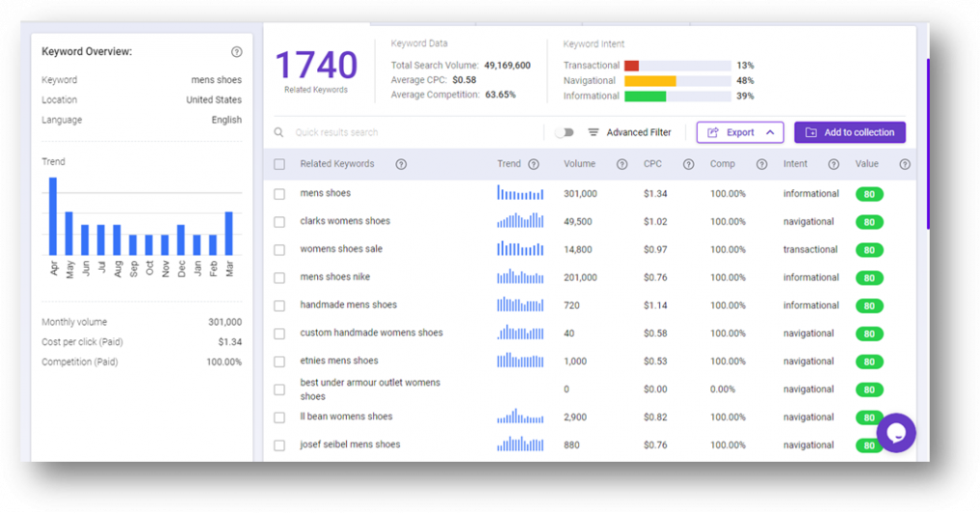980x513 pixels.
Task: Click Total Search Volume 49,169,600
Action: pyautogui.click(x=508, y=65)
